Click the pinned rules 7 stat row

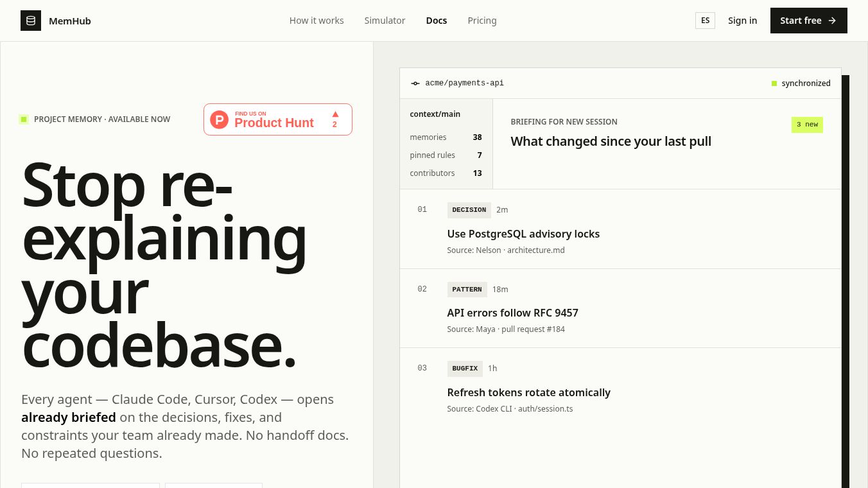coord(446,155)
